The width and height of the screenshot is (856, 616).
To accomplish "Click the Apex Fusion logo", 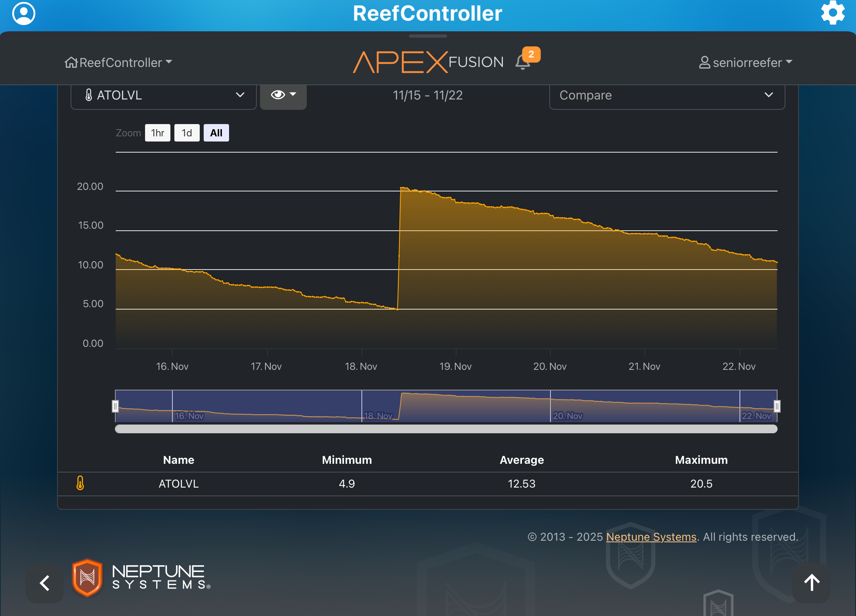I will (428, 62).
